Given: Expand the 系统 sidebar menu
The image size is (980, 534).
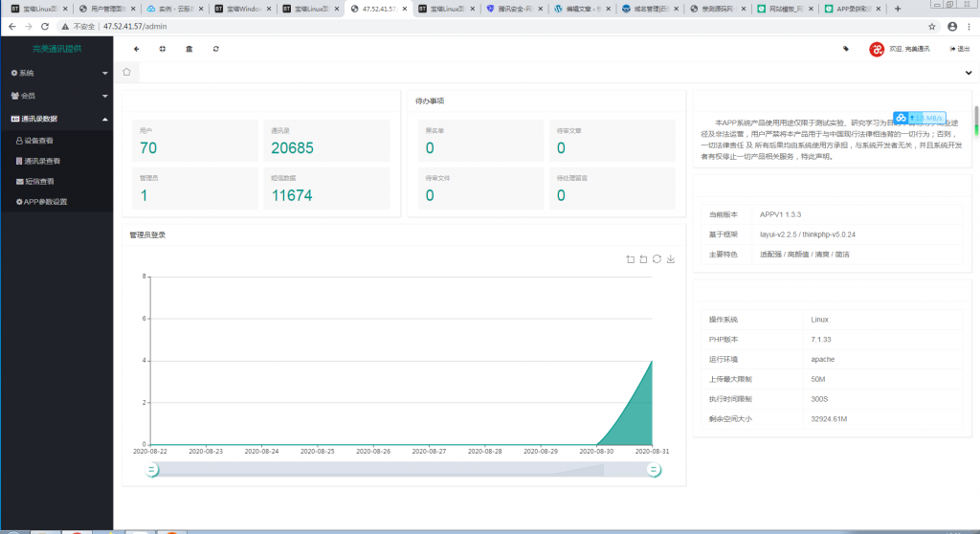Looking at the screenshot, I should pos(56,73).
